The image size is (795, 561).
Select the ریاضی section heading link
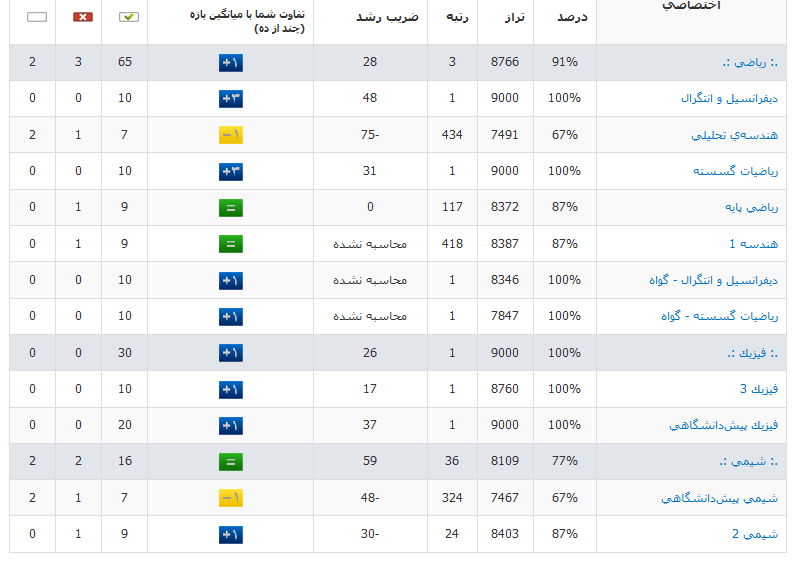750,62
